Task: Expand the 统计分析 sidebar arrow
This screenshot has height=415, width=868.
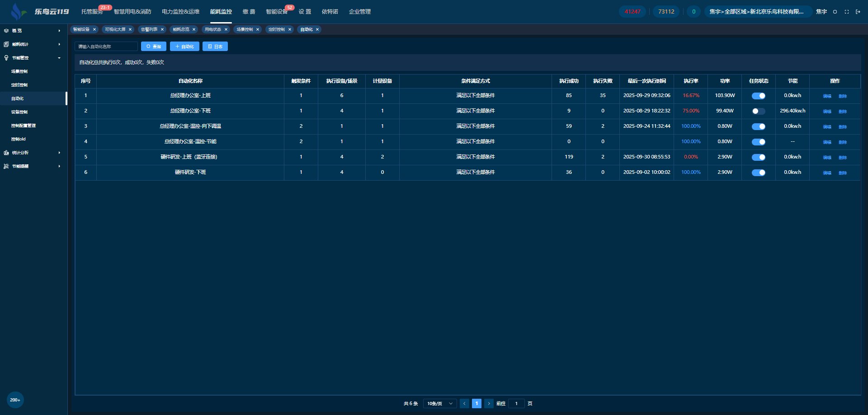Action: (x=59, y=153)
